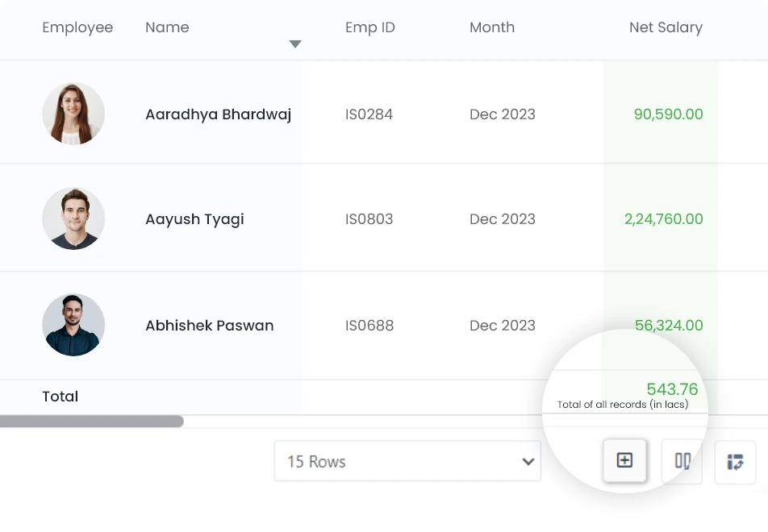Click Aaradhya Bhardwaj's profile photo

tap(73, 114)
